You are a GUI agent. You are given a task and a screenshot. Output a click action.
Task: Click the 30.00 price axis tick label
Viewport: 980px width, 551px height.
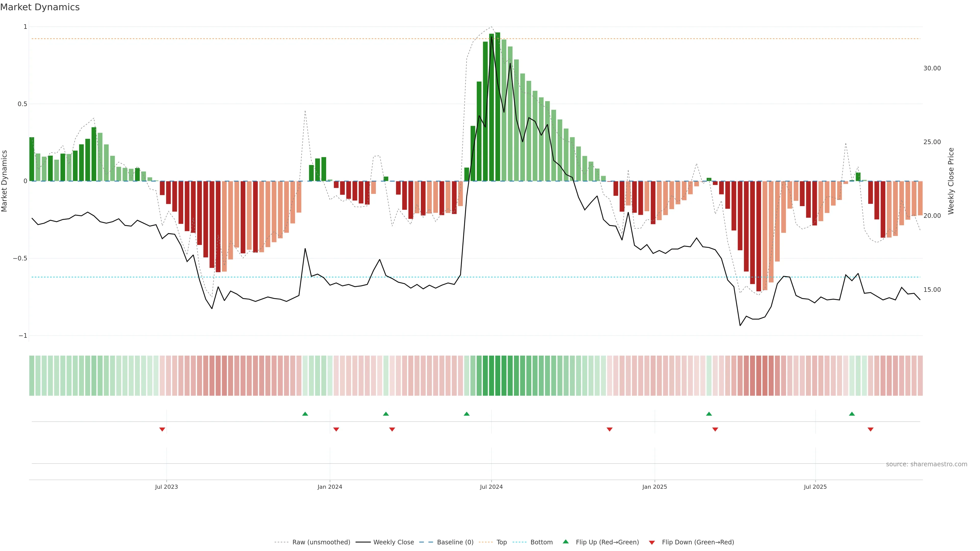click(x=932, y=68)
